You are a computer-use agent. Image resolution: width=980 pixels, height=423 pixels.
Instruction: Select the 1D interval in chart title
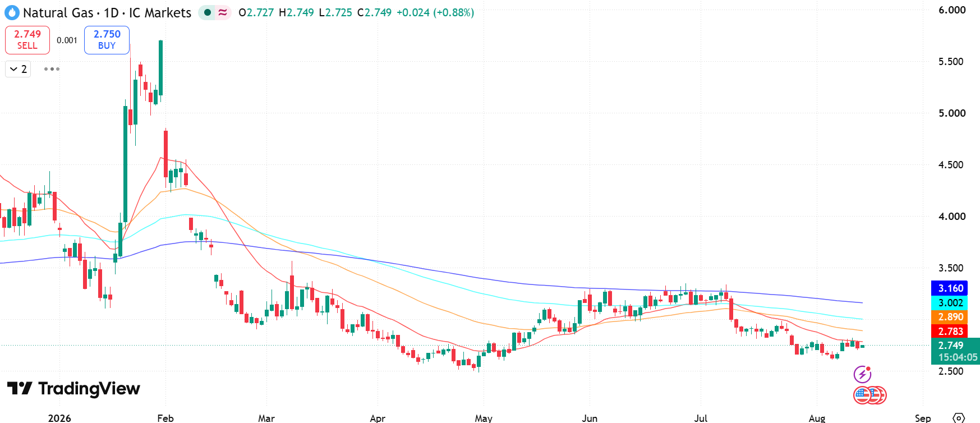[111, 12]
